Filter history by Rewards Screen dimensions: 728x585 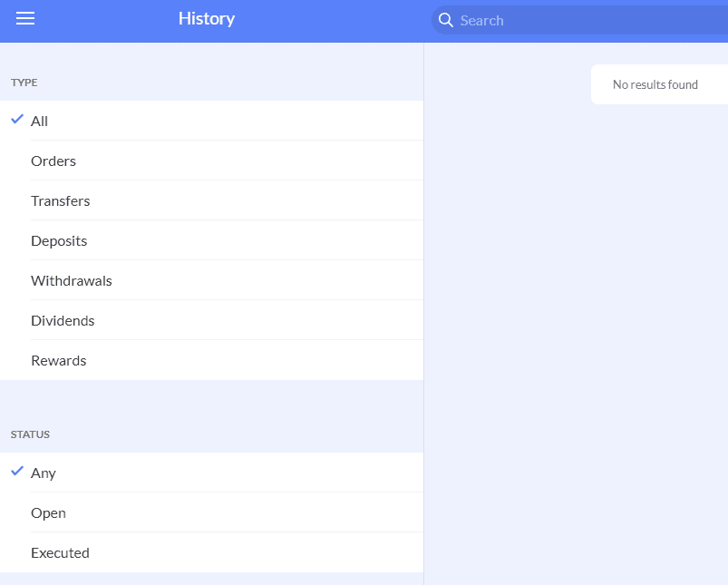coord(212,361)
